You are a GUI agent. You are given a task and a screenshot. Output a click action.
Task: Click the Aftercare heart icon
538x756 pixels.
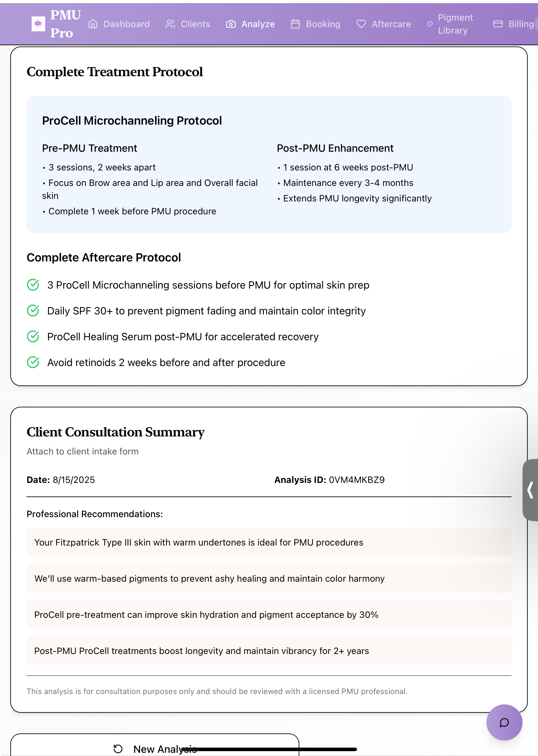(x=361, y=24)
